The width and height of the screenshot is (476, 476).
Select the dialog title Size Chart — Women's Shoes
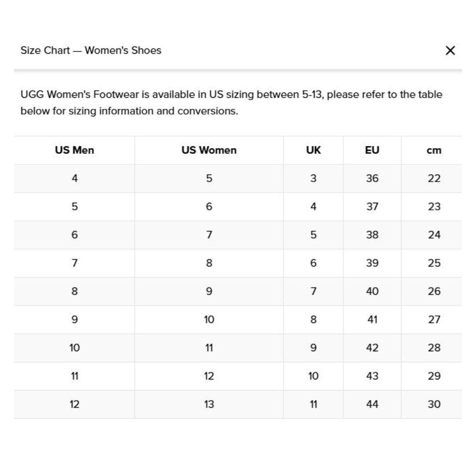91,50
